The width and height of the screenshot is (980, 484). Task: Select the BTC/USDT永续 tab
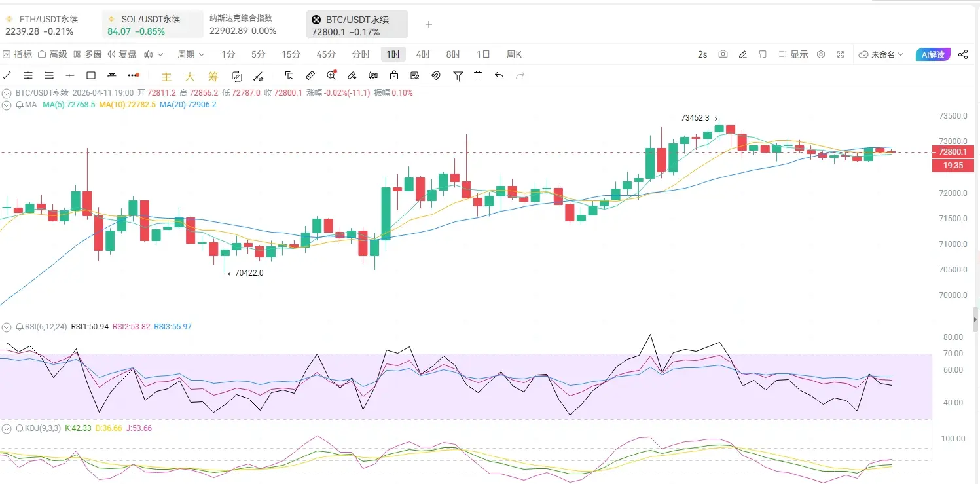click(x=357, y=24)
